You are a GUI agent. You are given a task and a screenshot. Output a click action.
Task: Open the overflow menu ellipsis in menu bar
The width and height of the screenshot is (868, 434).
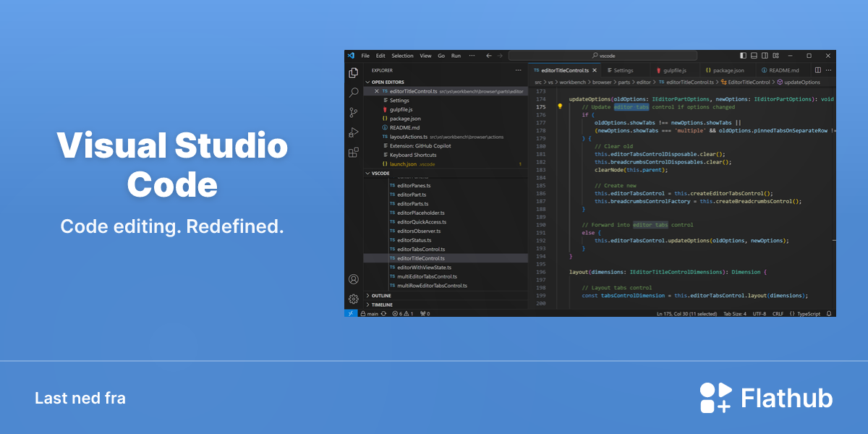coord(472,56)
